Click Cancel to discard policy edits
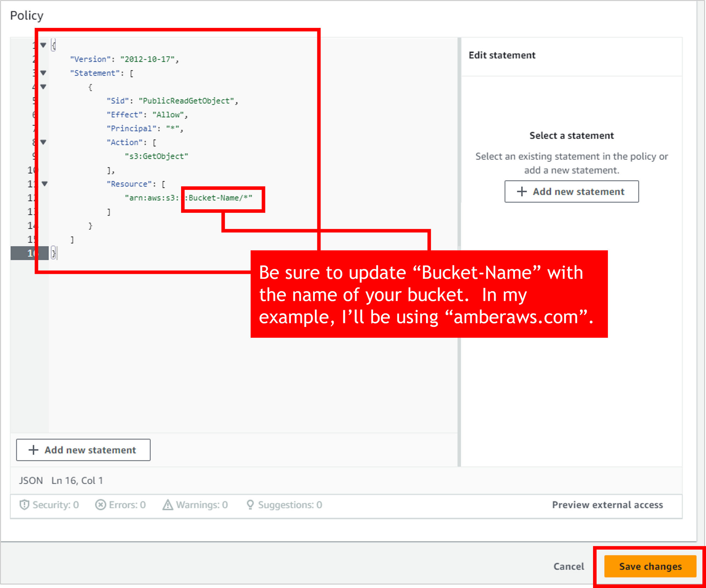This screenshot has height=588, width=706. (569, 566)
